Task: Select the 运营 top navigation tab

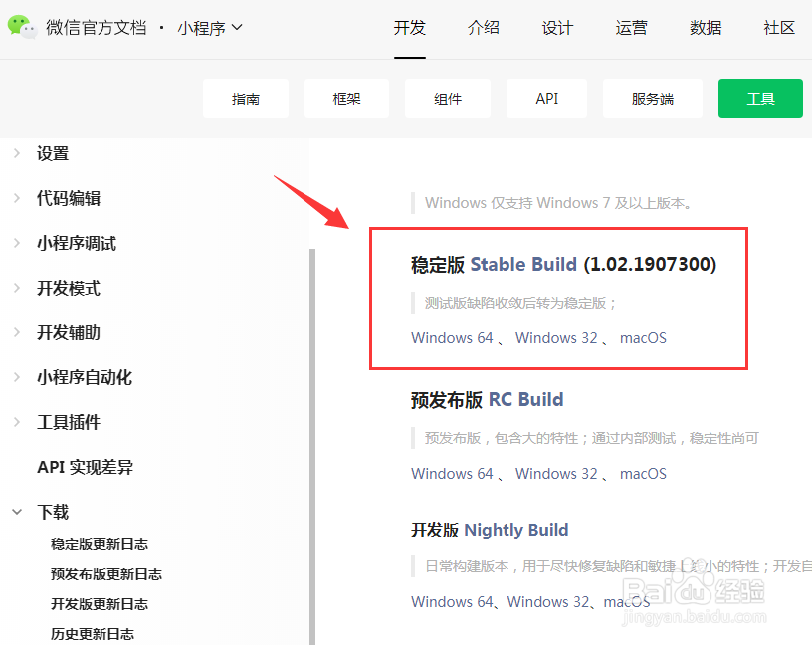Action: 631,28
